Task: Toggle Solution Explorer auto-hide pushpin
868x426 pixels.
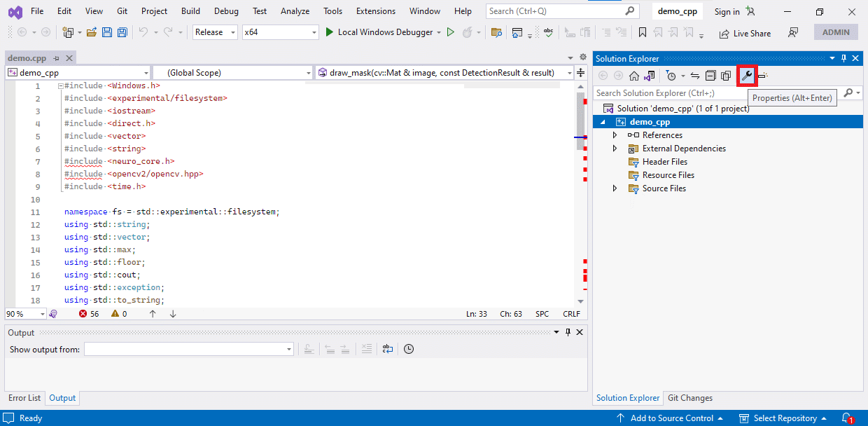Action: tap(843, 59)
